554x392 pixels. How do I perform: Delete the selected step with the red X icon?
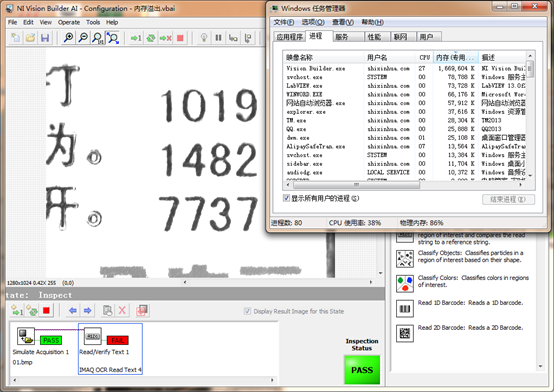point(122,311)
